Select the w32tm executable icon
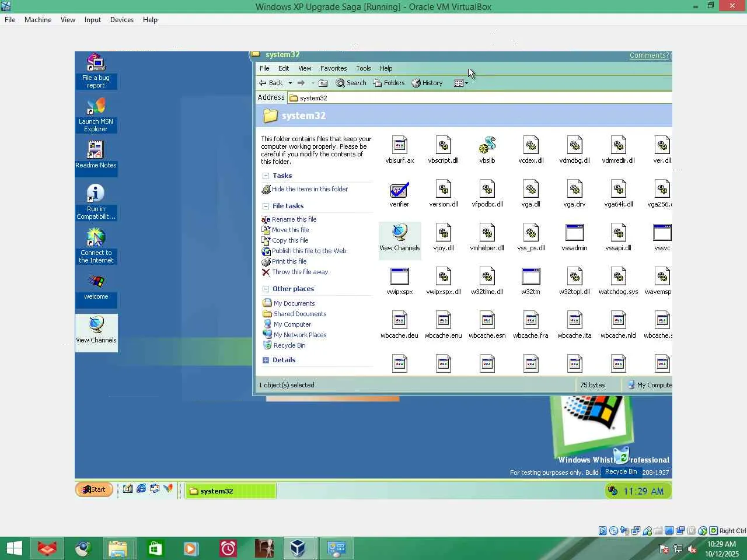Viewport: 747px width, 560px height. 531,281
